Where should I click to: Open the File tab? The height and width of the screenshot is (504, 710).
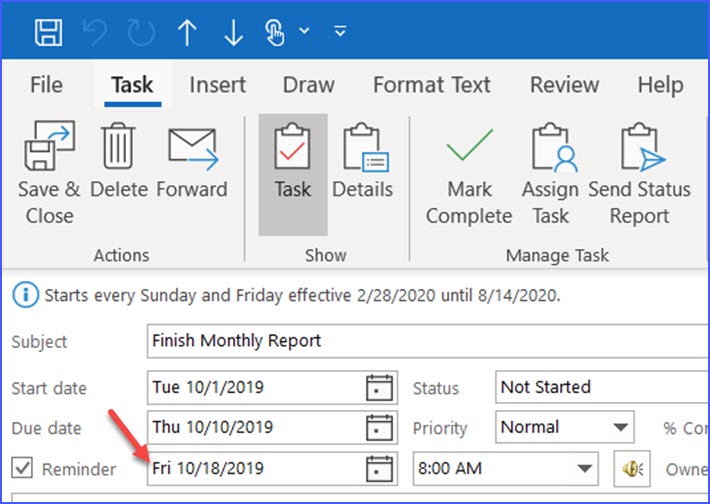point(46,85)
